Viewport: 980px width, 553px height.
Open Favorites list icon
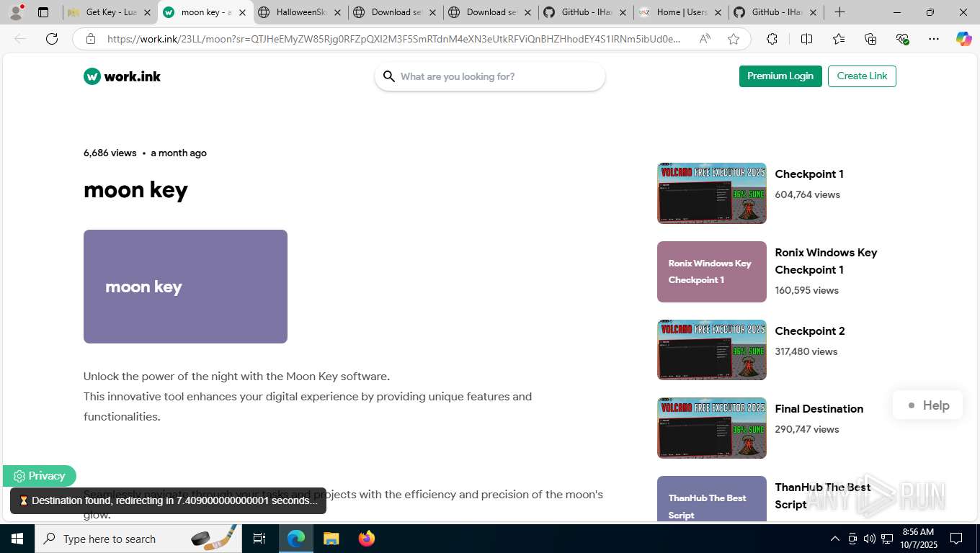[839, 39]
